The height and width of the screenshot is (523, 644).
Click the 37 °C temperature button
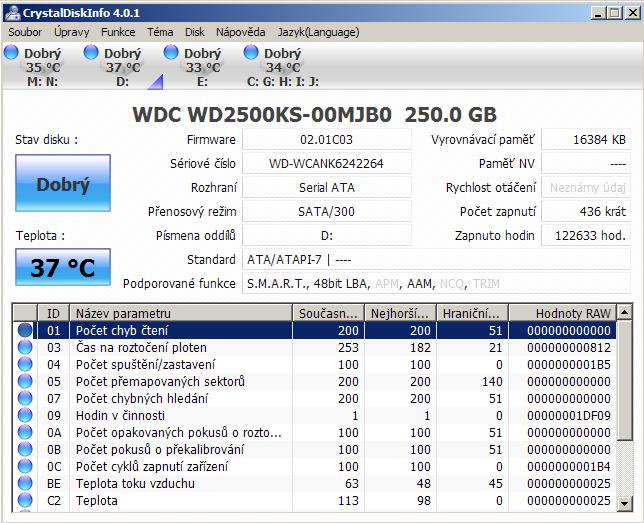[63, 267]
